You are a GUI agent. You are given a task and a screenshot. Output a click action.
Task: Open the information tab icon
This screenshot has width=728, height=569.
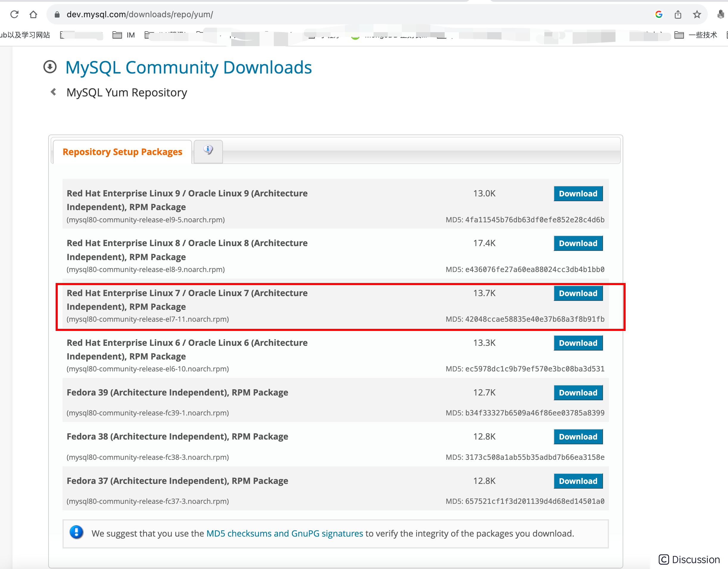208,150
